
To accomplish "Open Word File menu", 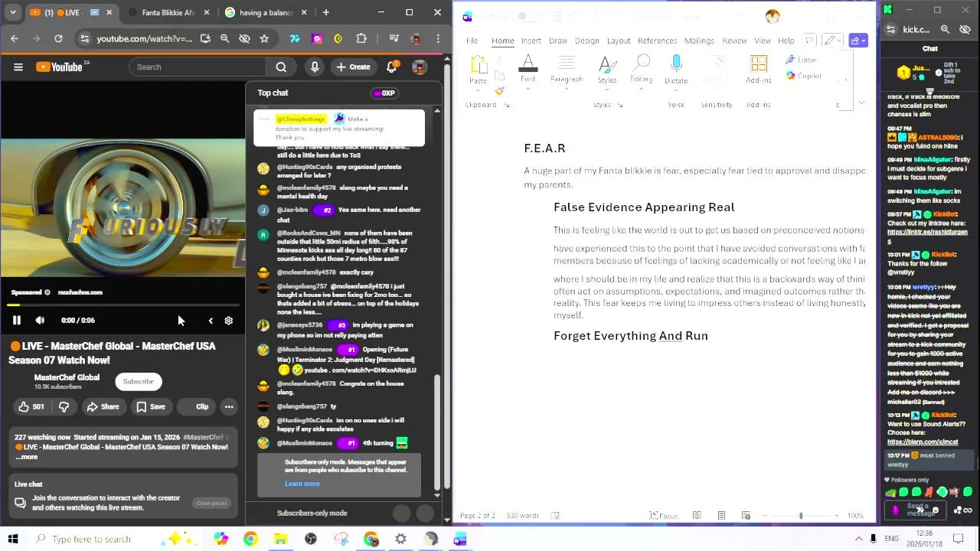I will [472, 41].
